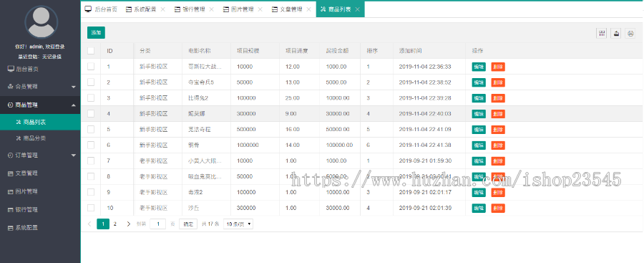Click the export icon in the table toolbar
Viewport: 644px width, 263px height.
(616, 34)
